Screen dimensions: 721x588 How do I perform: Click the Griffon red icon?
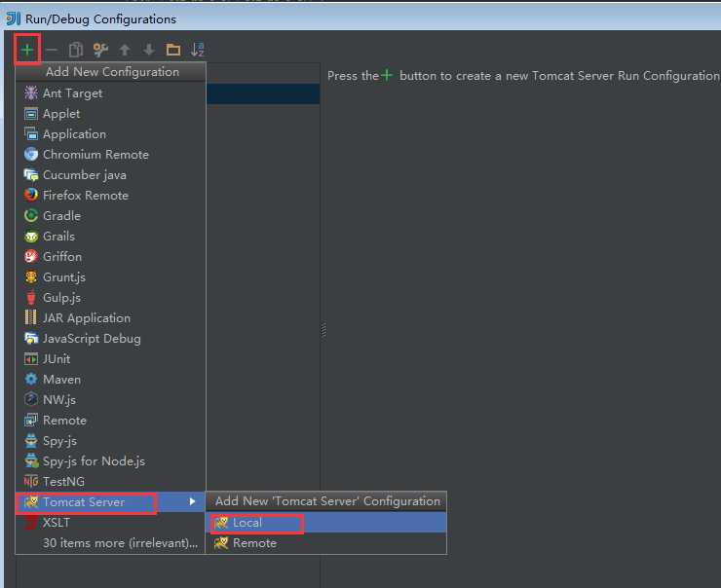pos(31,256)
